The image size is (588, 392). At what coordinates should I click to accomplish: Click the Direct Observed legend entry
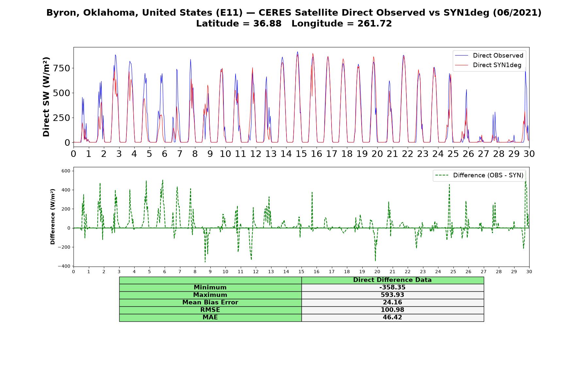[489, 56]
